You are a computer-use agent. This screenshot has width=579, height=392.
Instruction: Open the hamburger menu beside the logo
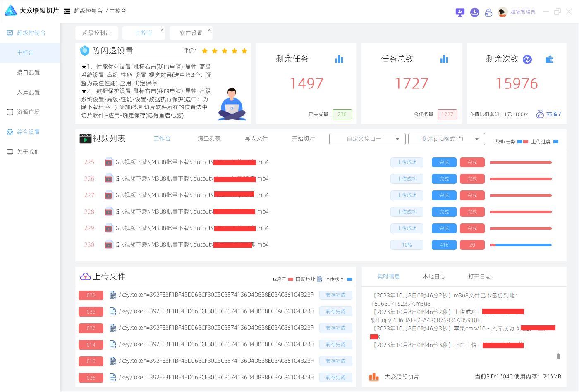point(67,11)
